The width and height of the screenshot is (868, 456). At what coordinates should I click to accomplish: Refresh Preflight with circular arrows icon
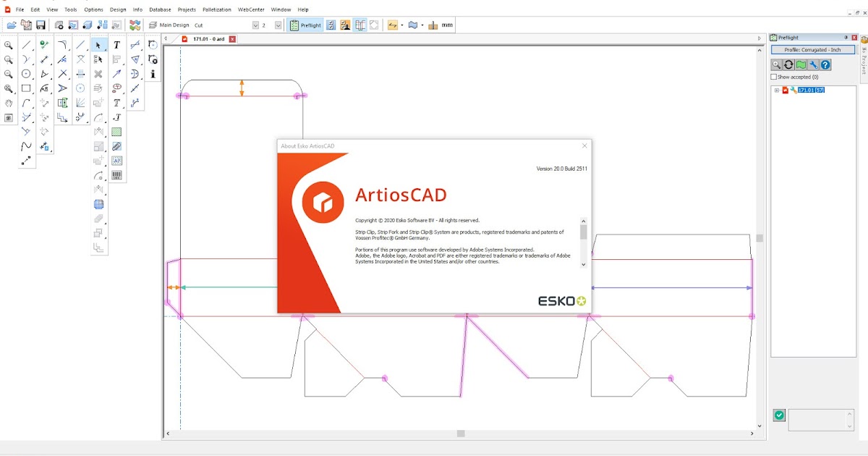coord(789,64)
